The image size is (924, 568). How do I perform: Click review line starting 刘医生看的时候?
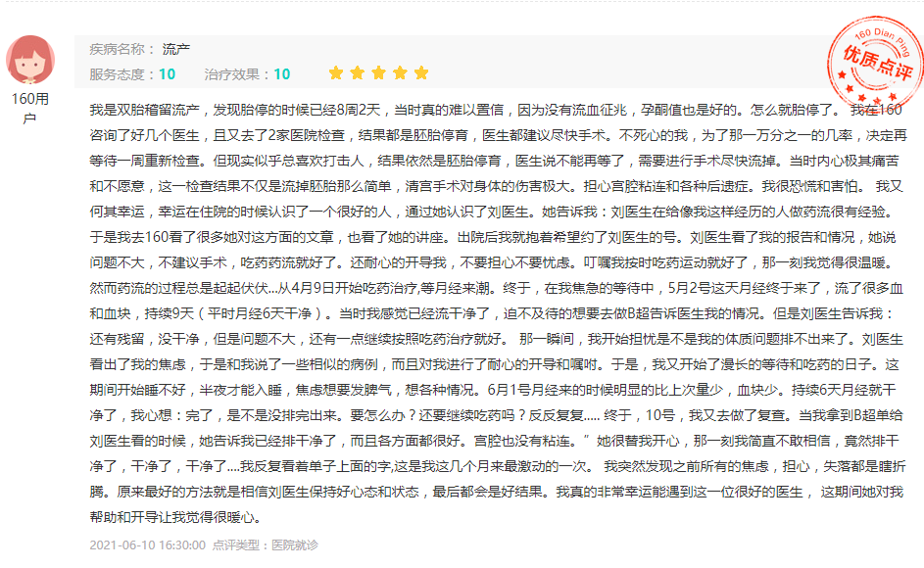[x=495, y=441]
